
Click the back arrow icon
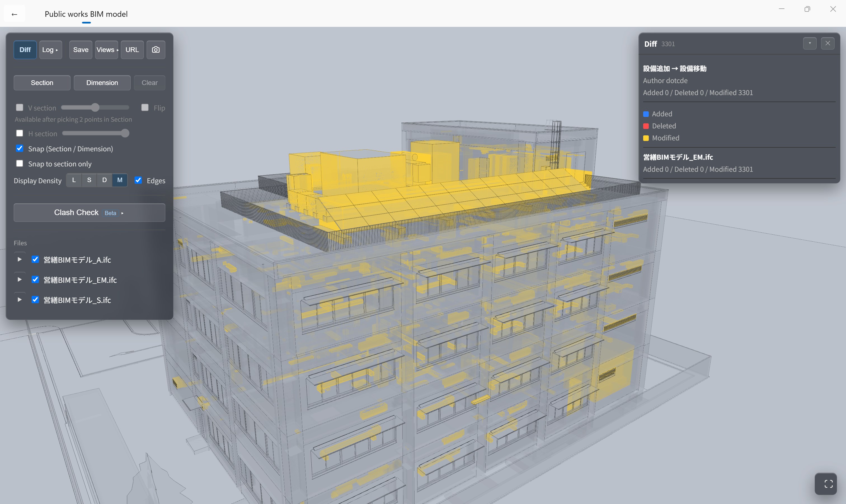[x=14, y=14]
